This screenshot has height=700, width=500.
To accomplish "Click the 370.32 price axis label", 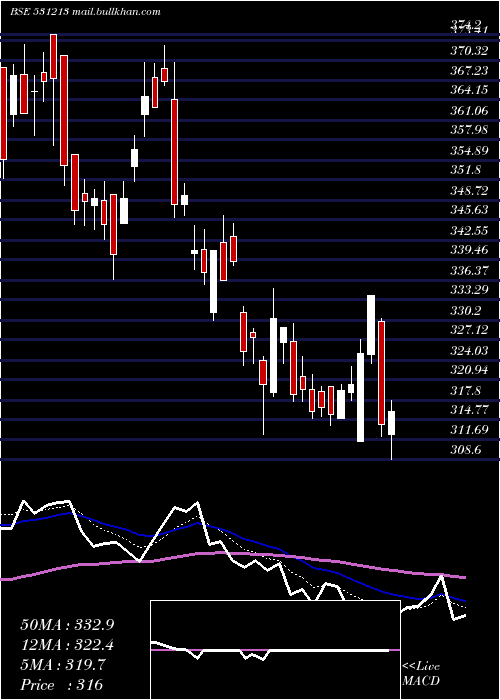I will (469, 51).
